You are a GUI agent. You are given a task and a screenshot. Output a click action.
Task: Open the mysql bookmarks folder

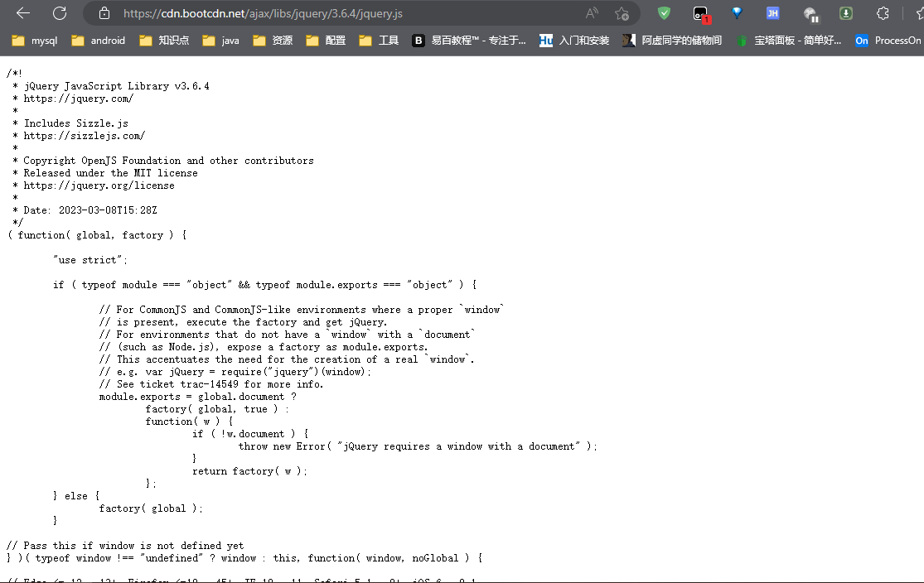(x=35, y=40)
